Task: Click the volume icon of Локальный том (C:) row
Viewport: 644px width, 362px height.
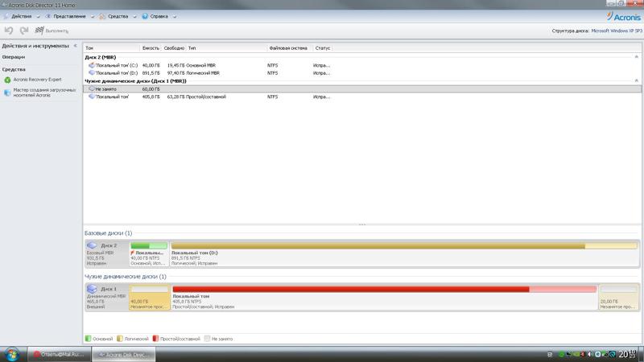Action: coord(92,65)
